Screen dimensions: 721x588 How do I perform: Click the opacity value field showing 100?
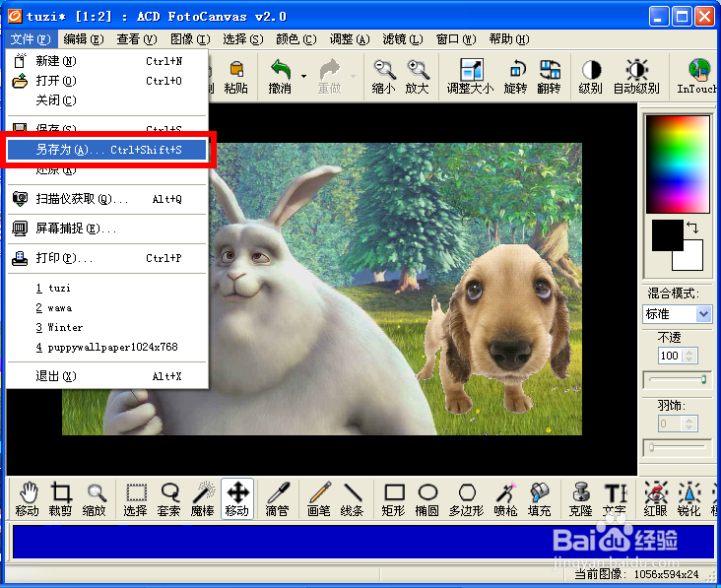click(670, 356)
